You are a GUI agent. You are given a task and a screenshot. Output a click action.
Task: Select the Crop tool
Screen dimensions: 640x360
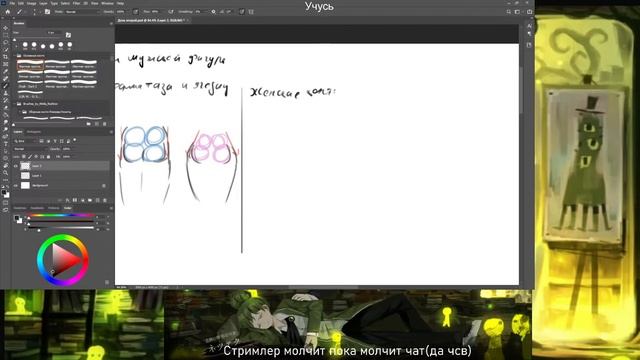(x=6, y=57)
